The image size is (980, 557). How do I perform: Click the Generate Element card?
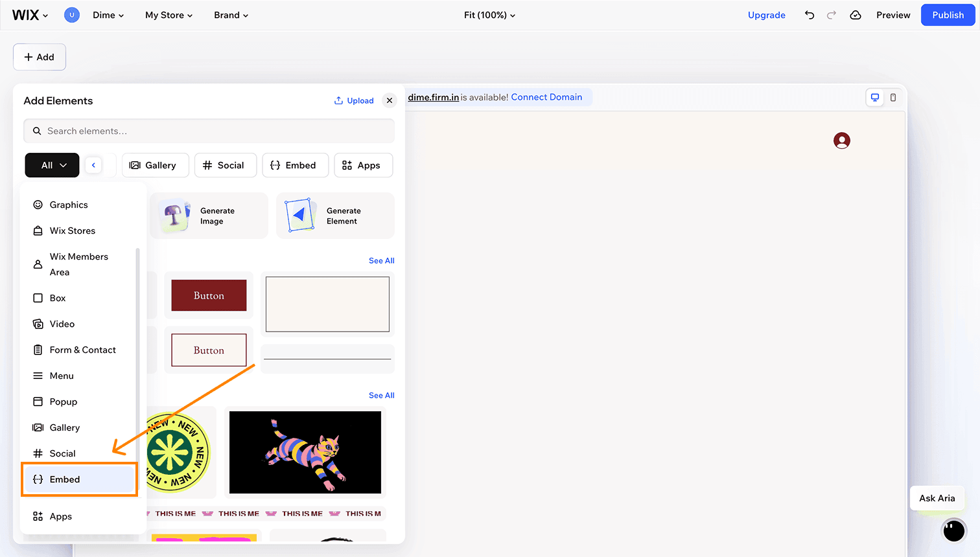click(x=335, y=216)
